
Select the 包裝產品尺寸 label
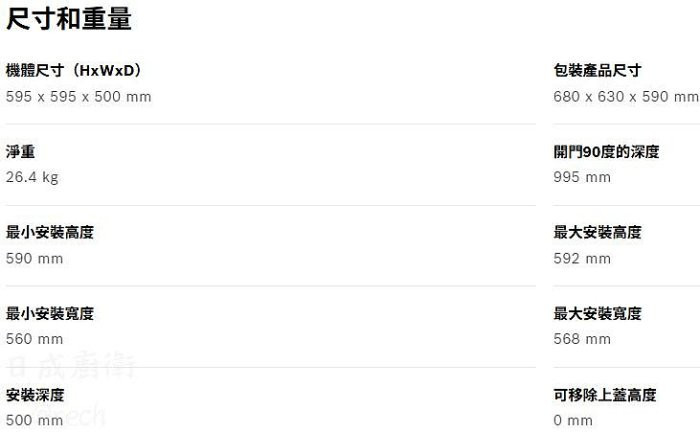tap(597, 71)
